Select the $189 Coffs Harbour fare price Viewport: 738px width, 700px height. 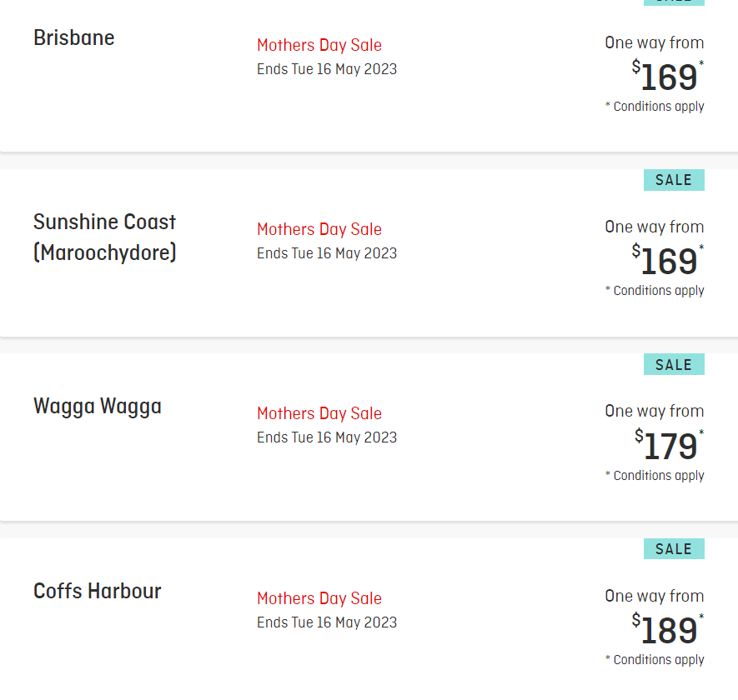(x=667, y=629)
